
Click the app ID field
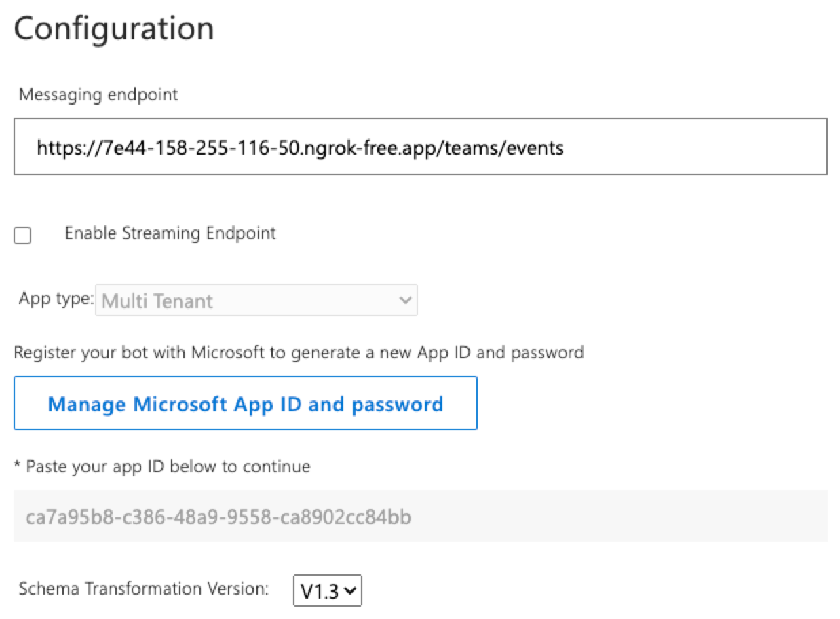[420, 517]
